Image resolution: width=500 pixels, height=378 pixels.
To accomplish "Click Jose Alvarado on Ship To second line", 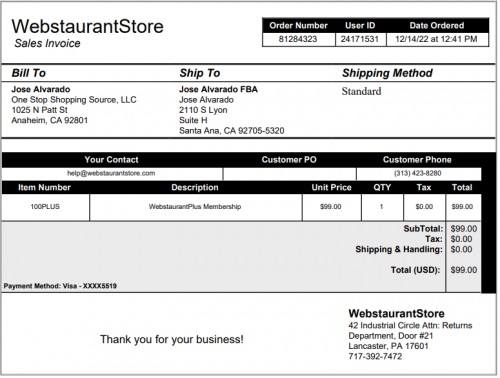I will point(206,100).
